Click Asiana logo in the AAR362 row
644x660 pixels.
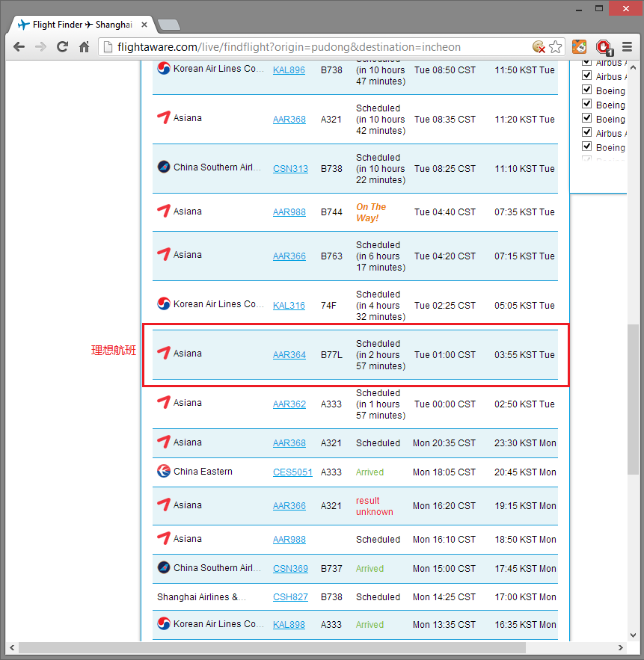tap(164, 402)
